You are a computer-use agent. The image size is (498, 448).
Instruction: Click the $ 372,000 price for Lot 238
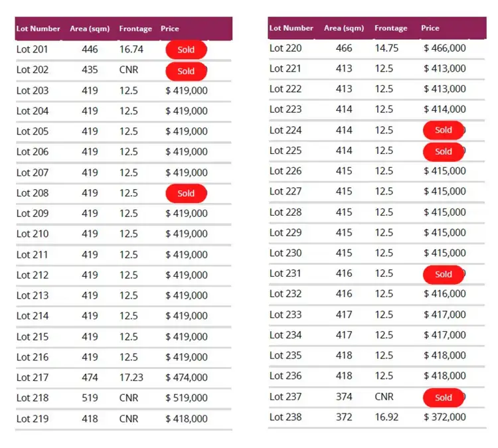pyautogui.click(x=445, y=417)
